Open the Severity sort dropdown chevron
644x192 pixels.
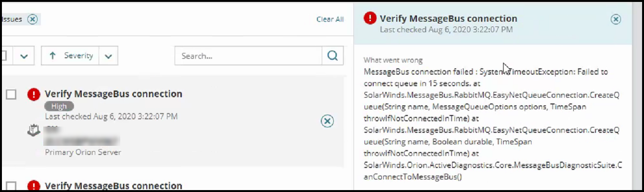tap(108, 56)
